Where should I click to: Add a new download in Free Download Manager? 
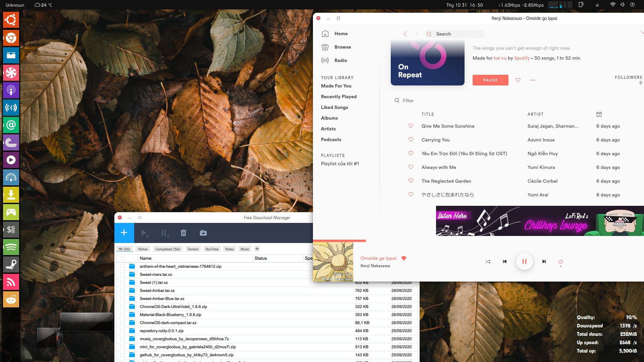tap(124, 233)
